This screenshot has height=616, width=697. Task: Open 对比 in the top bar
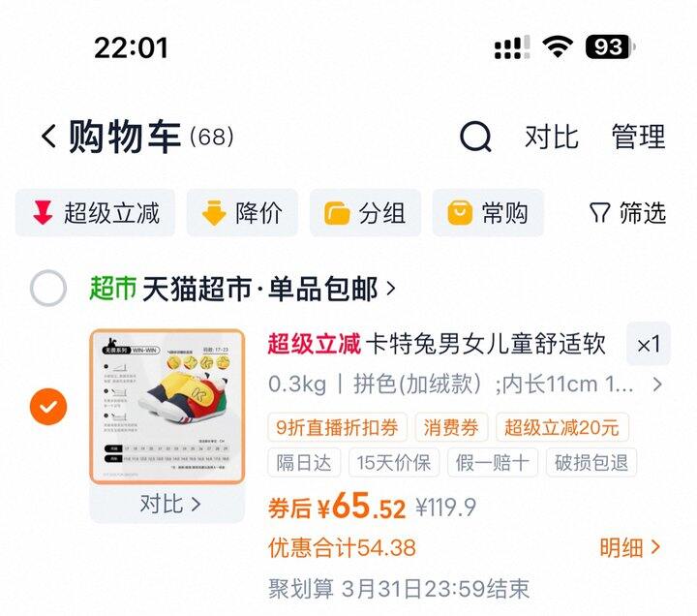tap(552, 137)
